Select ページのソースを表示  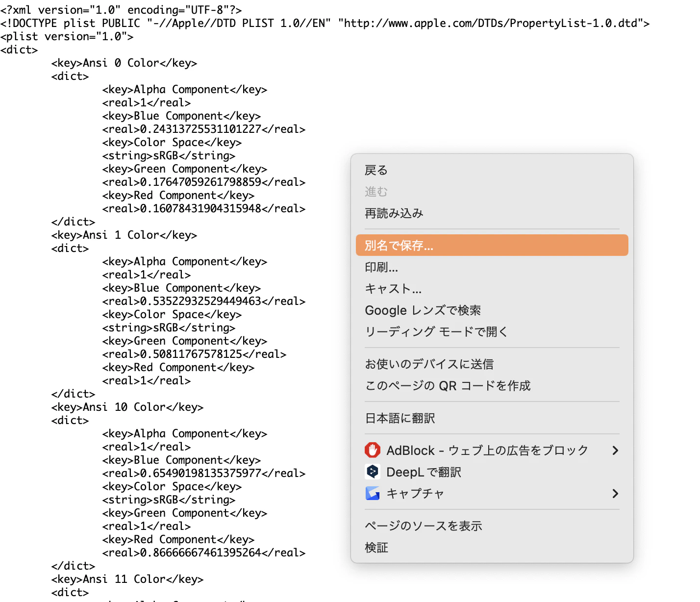tap(492, 526)
